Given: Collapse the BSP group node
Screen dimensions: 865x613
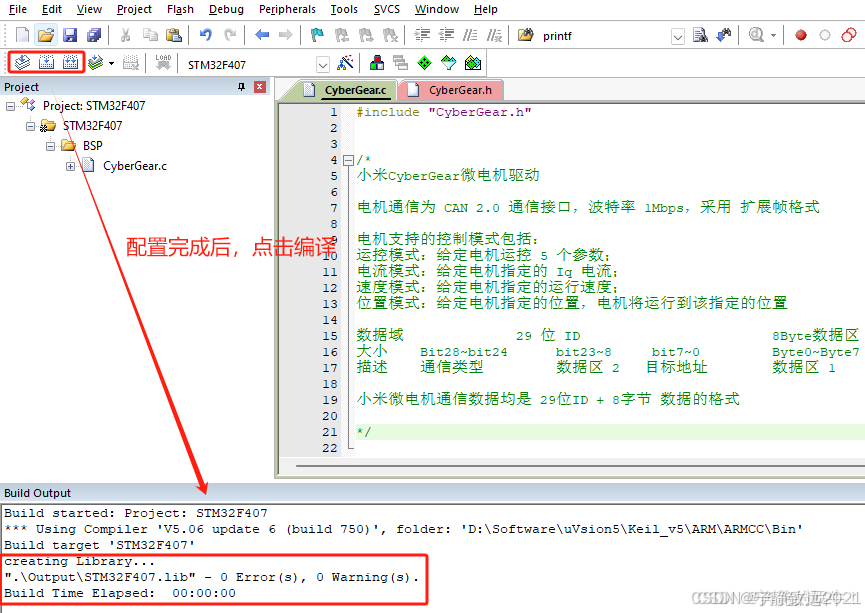Looking at the screenshot, I should pyautogui.click(x=50, y=146).
